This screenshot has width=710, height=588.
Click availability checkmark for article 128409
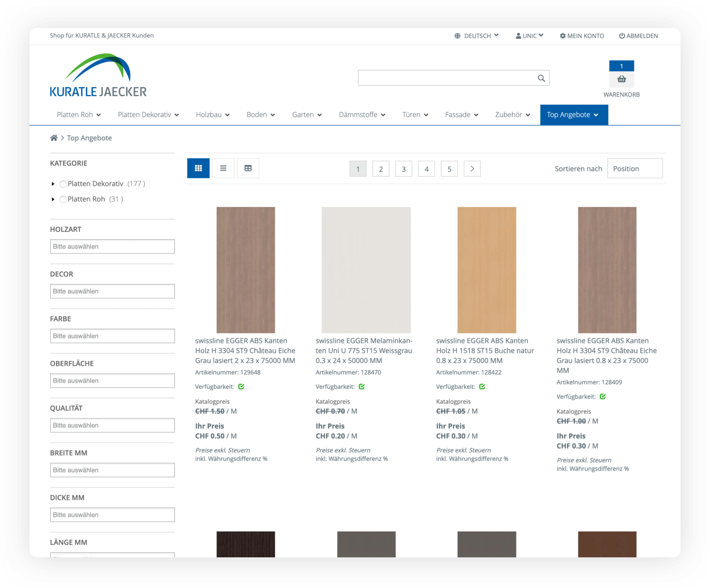pyautogui.click(x=603, y=396)
